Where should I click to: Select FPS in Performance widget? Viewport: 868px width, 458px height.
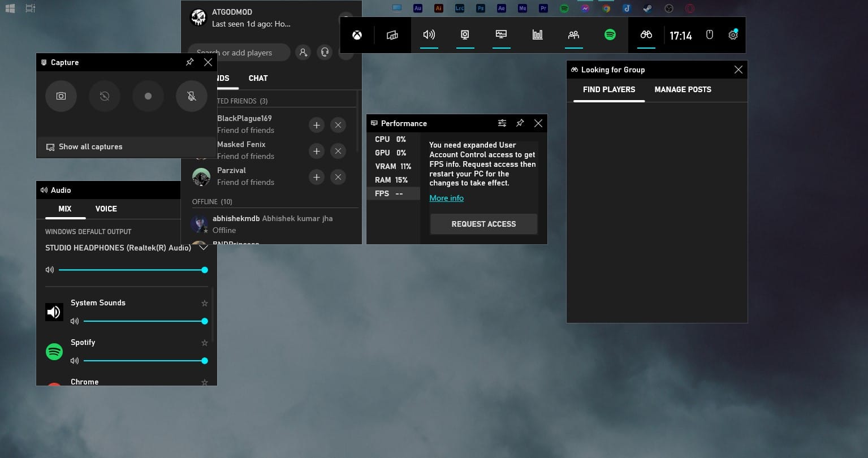coord(394,193)
